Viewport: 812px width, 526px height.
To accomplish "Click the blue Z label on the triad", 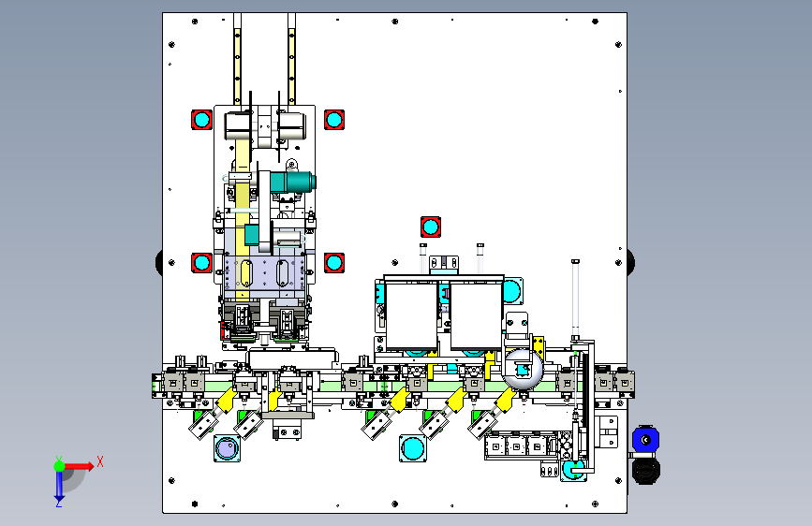I will 59,504.
